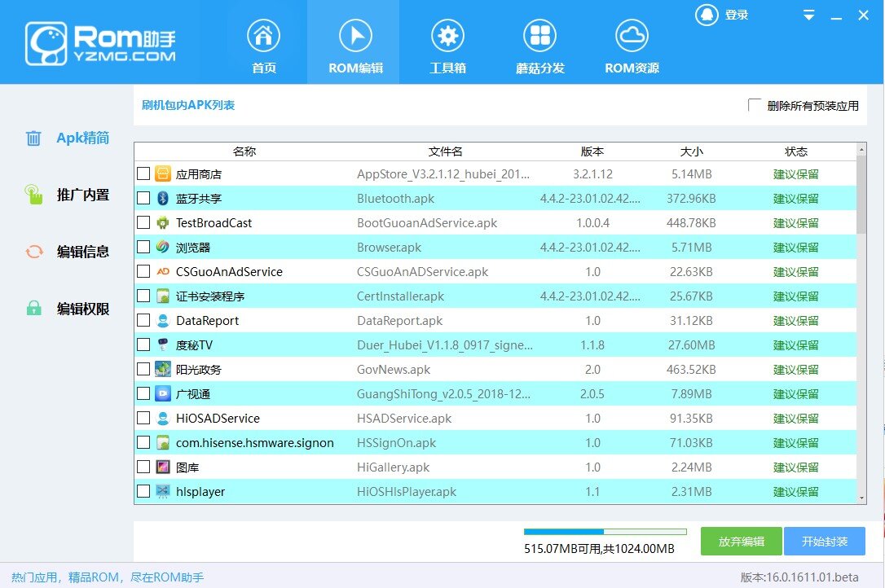
Task: Select Apk精简 in the sidebar
Action: click(x=82, y=138)
